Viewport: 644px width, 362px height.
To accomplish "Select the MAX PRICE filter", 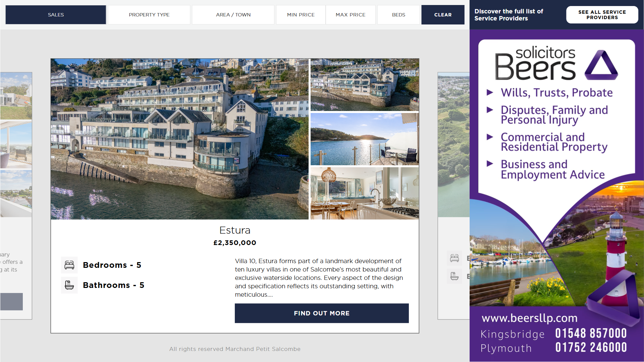I will pyautogui.click(x=351, y=15).
